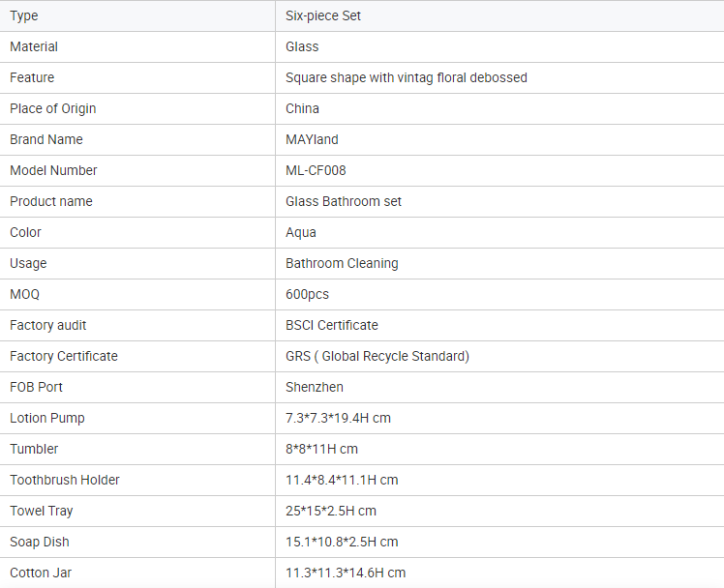Image resolution: width=724 pixels, height=588 pixels.
Task: Click the 'Glass' material value
Action: pyautogui.click(x=302, y=46)
